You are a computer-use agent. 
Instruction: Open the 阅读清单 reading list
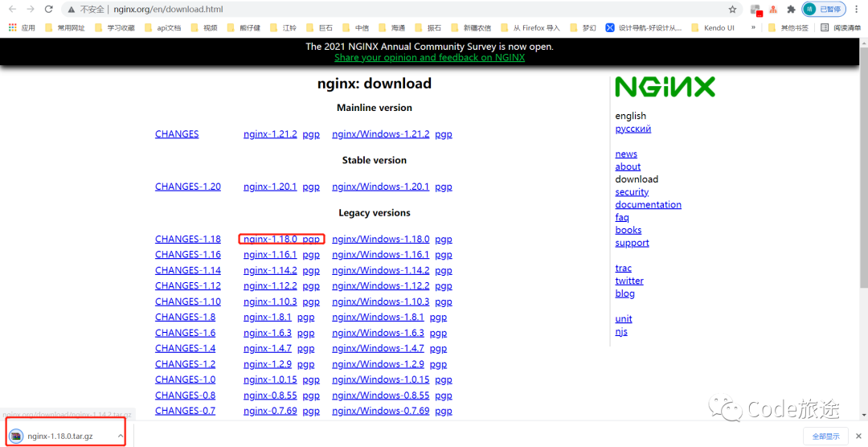pos(841,27)
